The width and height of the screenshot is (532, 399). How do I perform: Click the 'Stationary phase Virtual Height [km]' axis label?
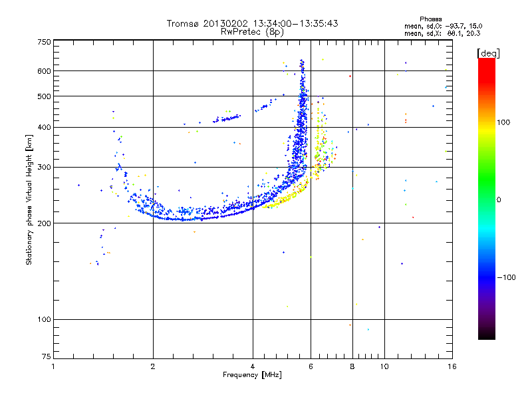29,200
